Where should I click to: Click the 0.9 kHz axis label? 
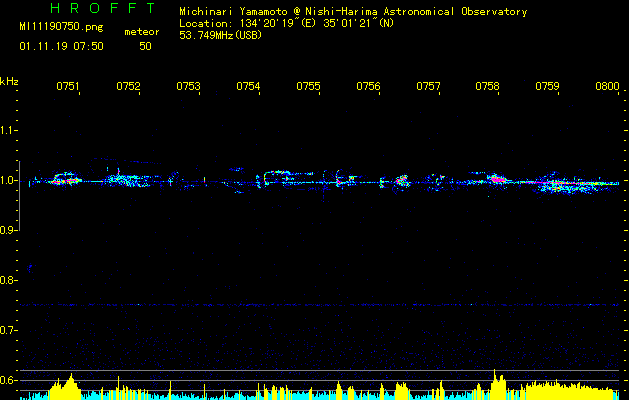[7, 230]
